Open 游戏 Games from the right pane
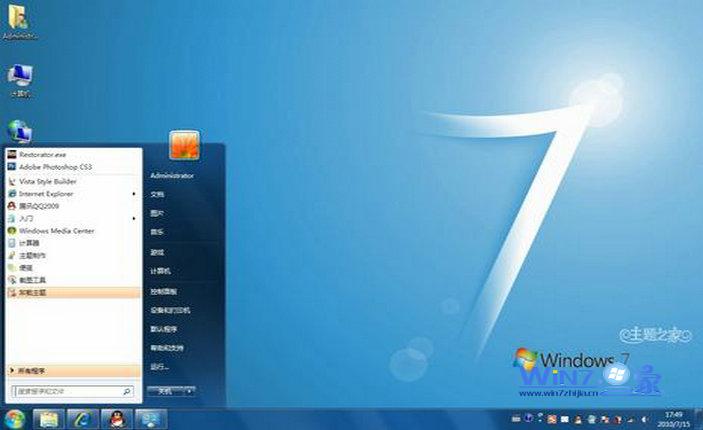703x430 pixels. coord(157,252)
